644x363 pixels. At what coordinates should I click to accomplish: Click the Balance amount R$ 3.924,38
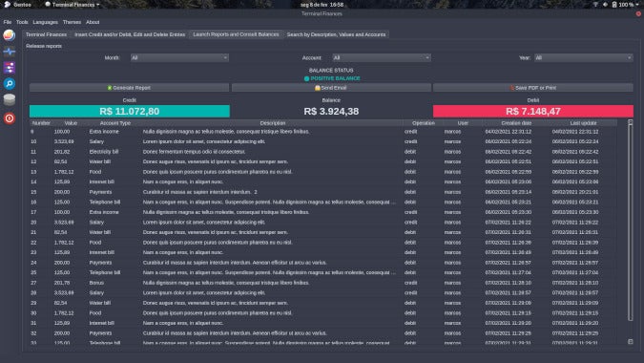click(x=331, y=112)
